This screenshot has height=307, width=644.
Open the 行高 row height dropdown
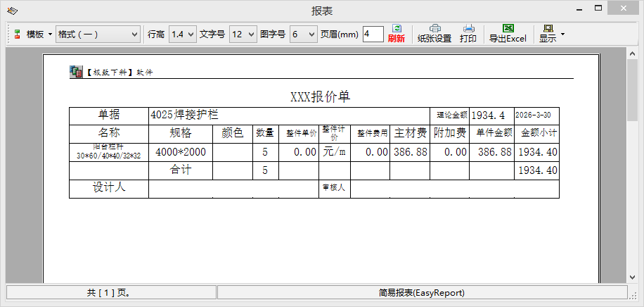click(x=181, y=34)
